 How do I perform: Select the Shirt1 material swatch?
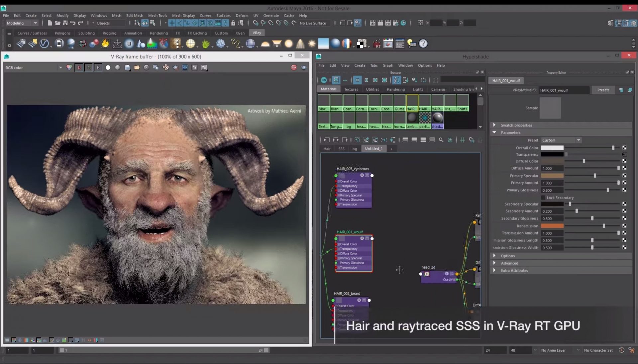click(462, 103)
